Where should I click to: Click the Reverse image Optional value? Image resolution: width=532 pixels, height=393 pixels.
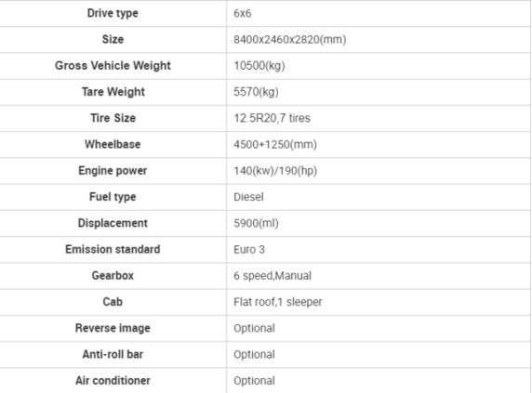[254, 328]
